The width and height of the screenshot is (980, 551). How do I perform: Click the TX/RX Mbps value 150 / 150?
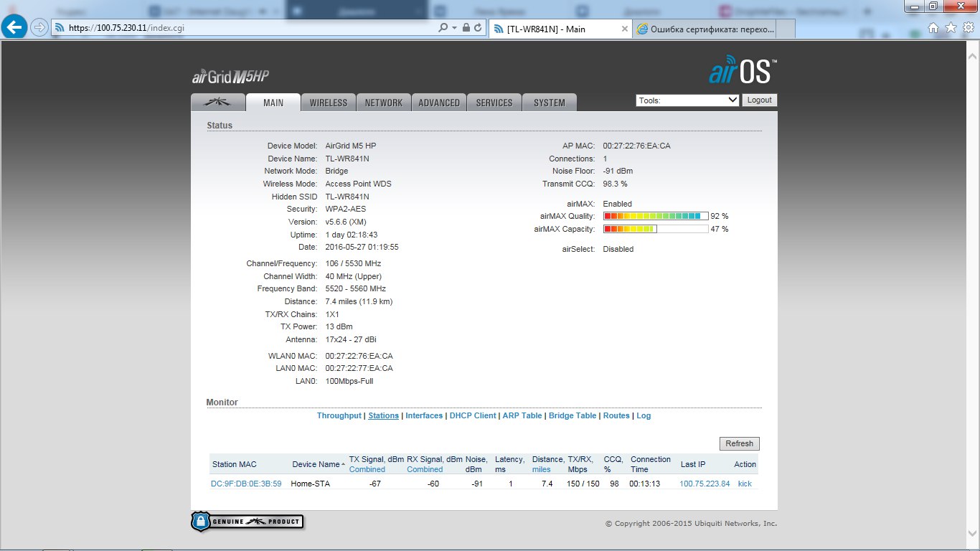(583, 484)
